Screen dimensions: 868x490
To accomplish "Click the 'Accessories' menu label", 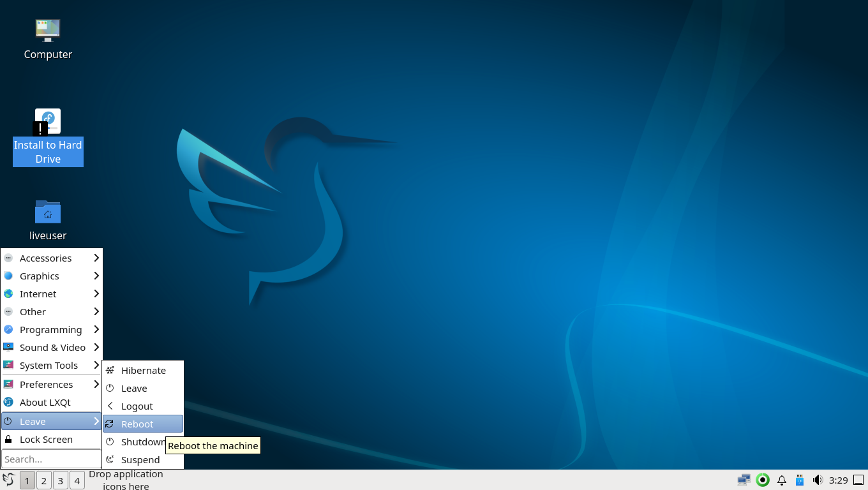I will (x=45, y=258).
